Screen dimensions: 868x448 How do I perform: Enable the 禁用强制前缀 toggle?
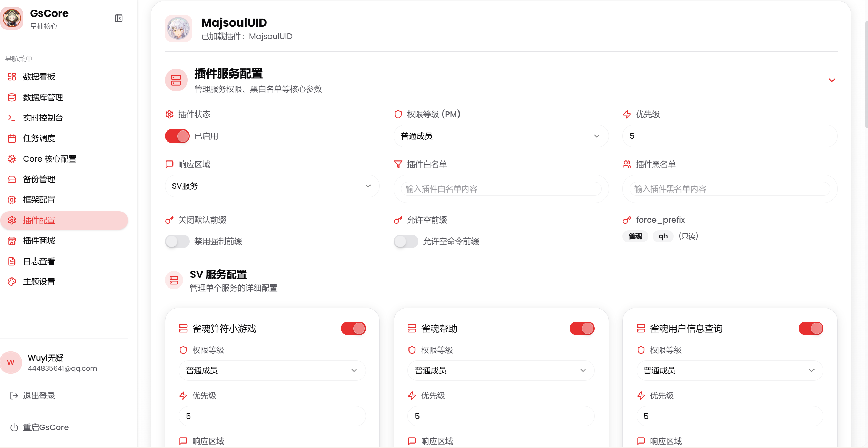177,241
